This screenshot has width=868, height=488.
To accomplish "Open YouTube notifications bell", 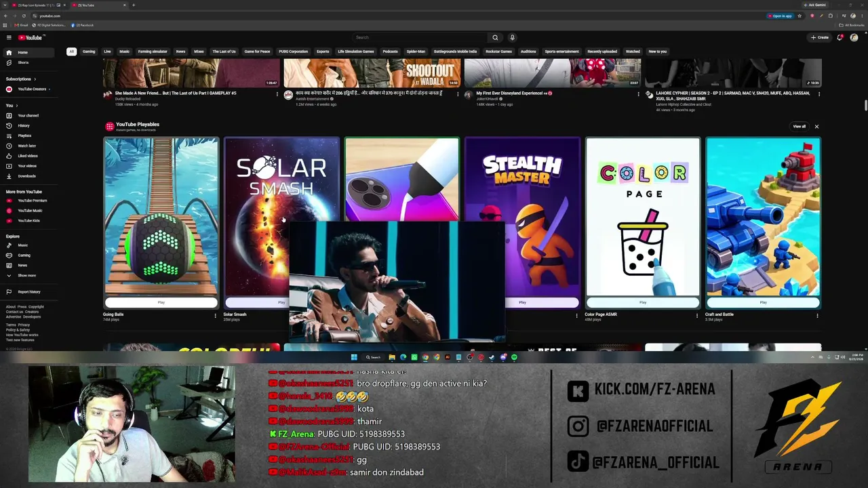I will point(840,37).
